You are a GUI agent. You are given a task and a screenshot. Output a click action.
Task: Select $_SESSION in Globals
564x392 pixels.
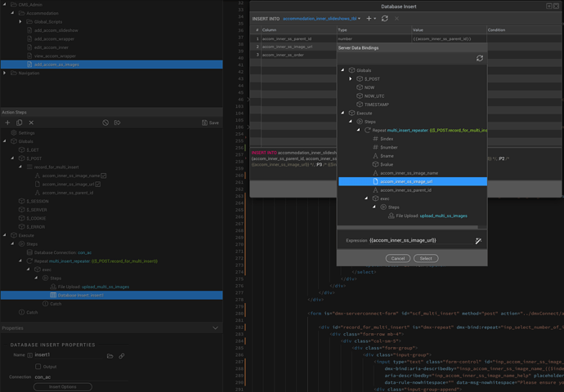[x=34, y=201]
